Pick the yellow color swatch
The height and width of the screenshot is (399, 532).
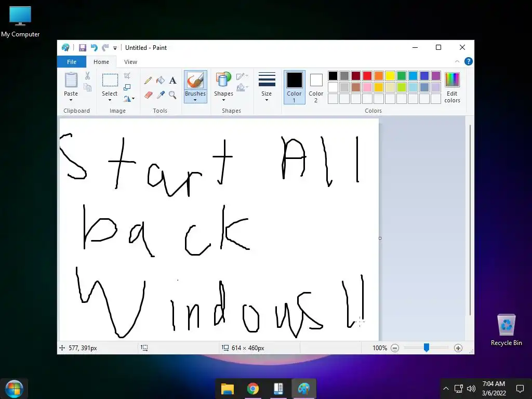tap(390, 76)
